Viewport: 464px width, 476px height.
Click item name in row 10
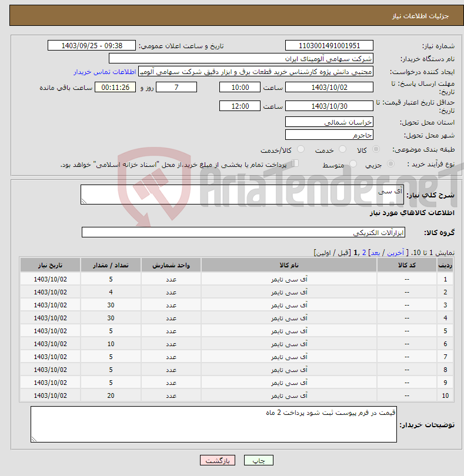(289, 395)
